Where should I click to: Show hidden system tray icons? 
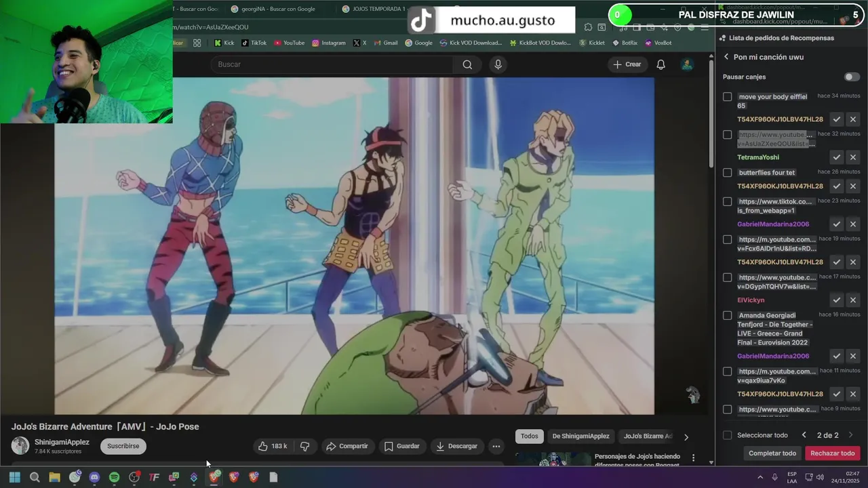click(759, 477)
